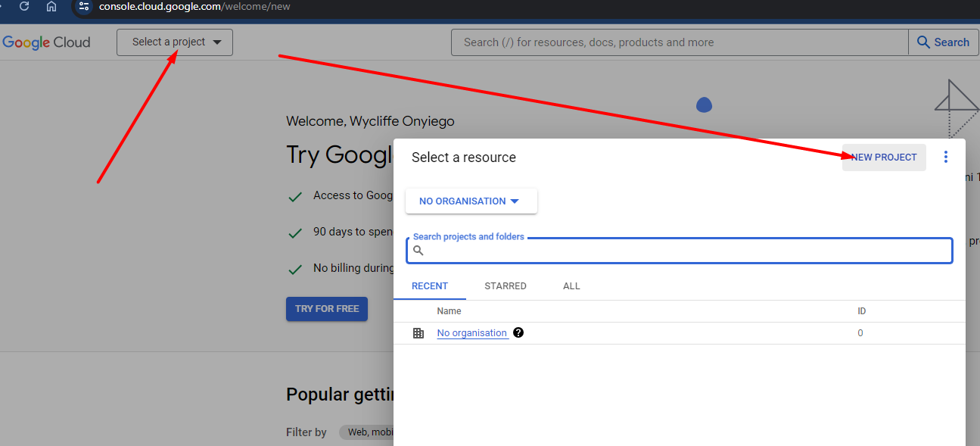Start the trial with TRY FOR FREE
This screenshot has width=980, height=446.
(327, 309)
